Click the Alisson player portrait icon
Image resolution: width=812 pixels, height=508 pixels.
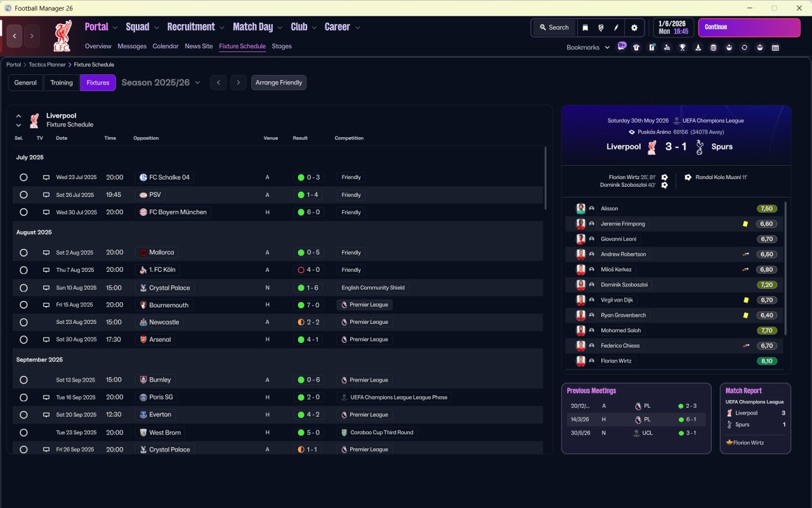[x=580, y=208]
